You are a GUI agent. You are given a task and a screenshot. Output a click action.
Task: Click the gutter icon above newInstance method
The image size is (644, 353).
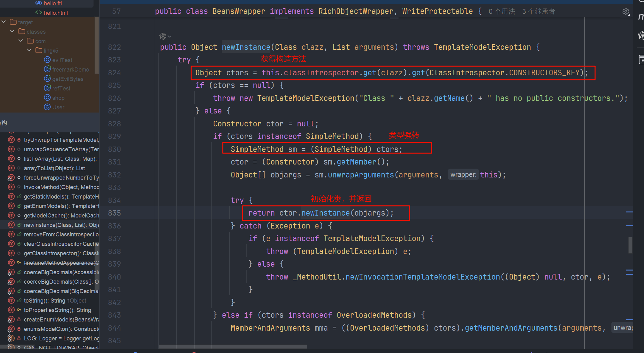point(163,36)
